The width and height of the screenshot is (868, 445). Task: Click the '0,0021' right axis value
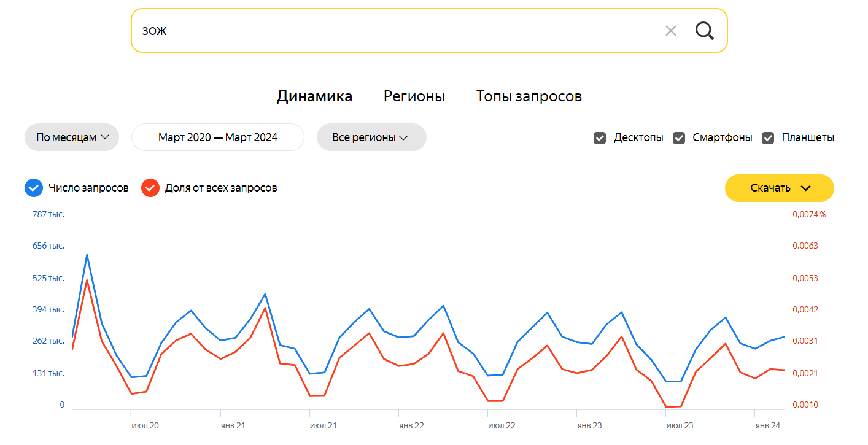coord(805,373)
